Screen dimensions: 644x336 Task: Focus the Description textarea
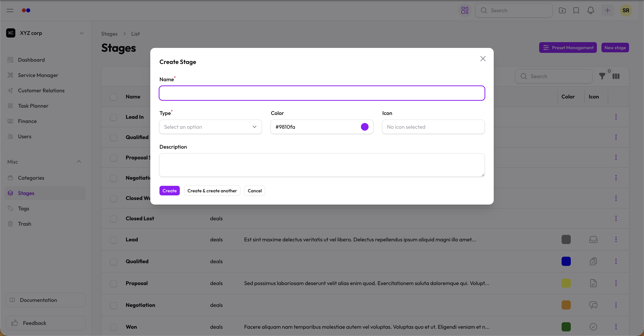322,165
